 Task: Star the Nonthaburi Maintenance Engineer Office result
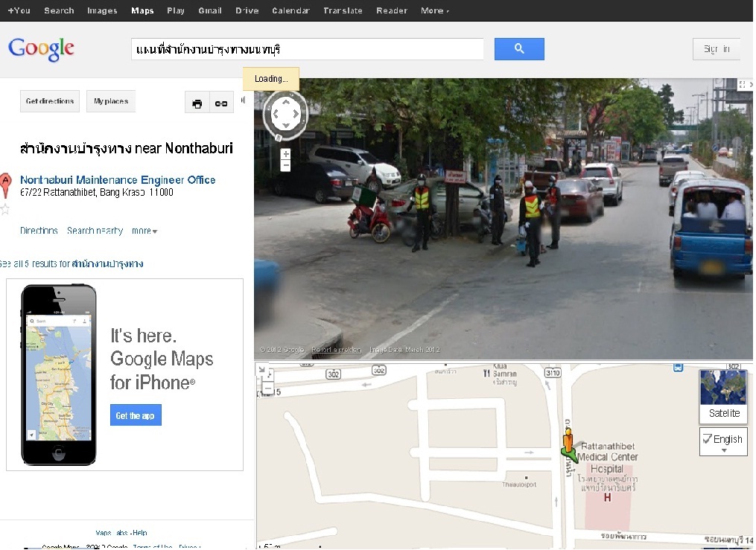(x=4, y=209)
